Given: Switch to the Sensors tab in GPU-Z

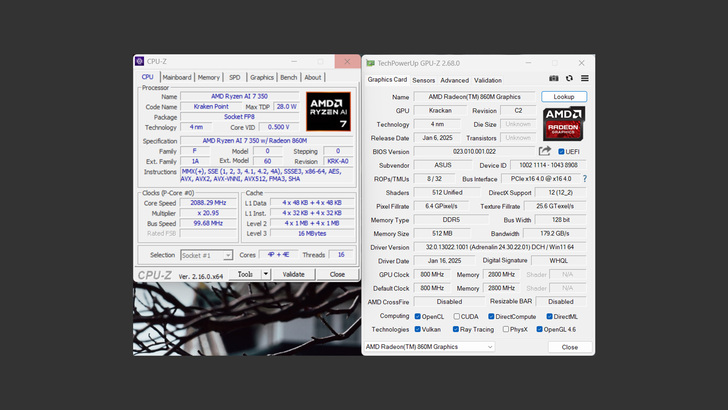Looking at the screenshot, I should [423, 80].
